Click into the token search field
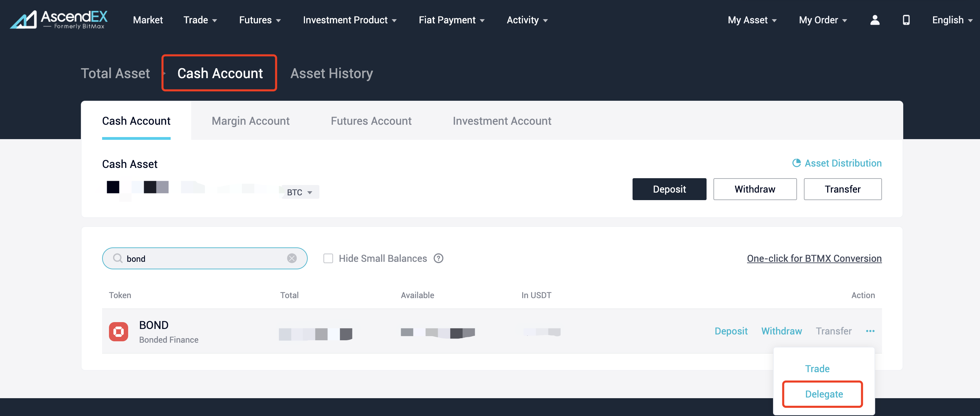The height and width of the screenshot is (416, 980). 206,258
